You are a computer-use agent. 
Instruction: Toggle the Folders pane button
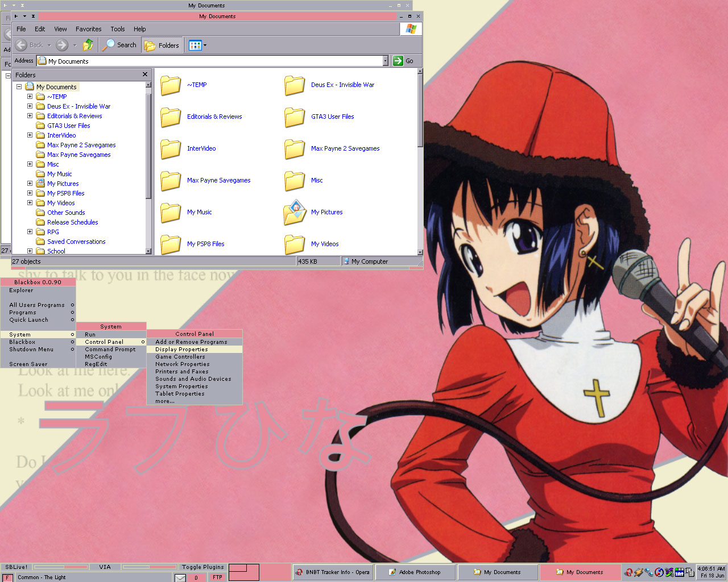pos(162,45)
